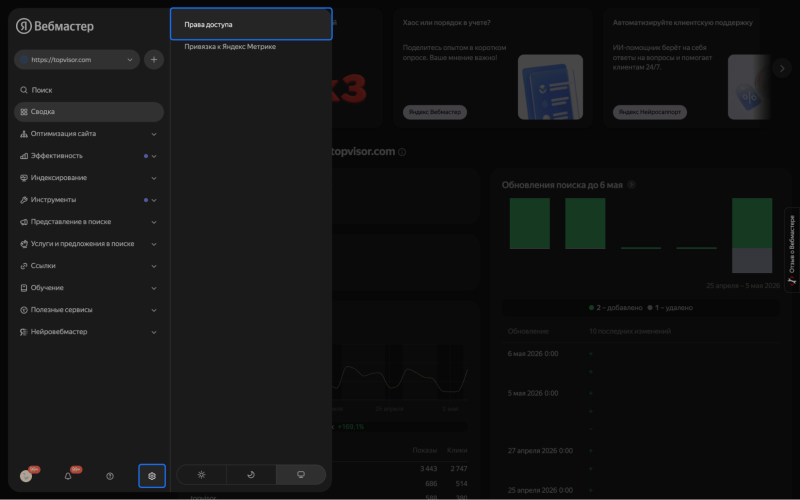800x500 pixels.
Task: Select system theme monitor icon
Action: click(x=301, y=474)
